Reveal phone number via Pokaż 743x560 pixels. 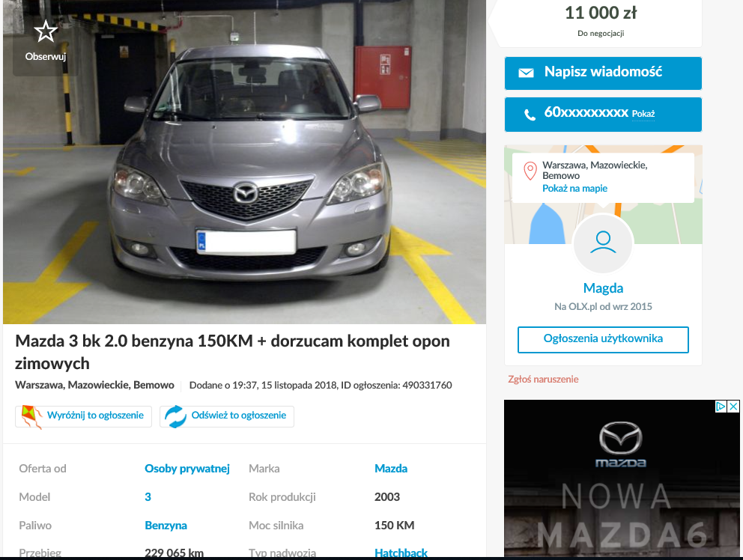click(x=643, y=114)
